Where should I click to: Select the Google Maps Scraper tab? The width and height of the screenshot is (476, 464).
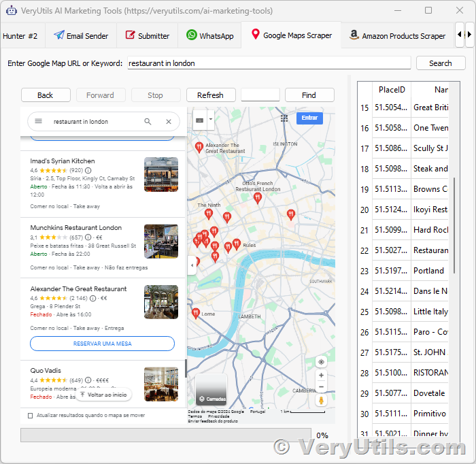pyautogui.click(x=291, y=35)
